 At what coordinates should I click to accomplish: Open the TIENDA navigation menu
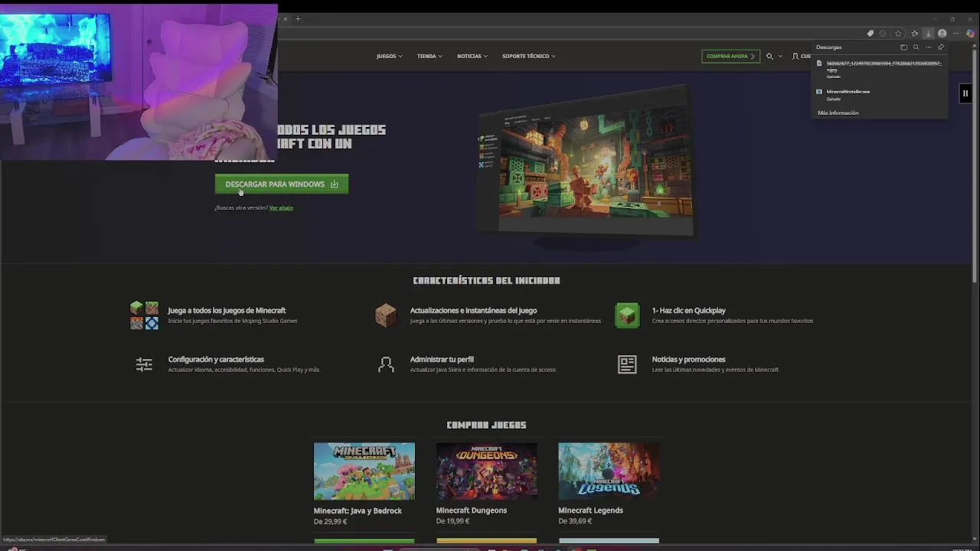pyautogui.click(x=430, y=56)
